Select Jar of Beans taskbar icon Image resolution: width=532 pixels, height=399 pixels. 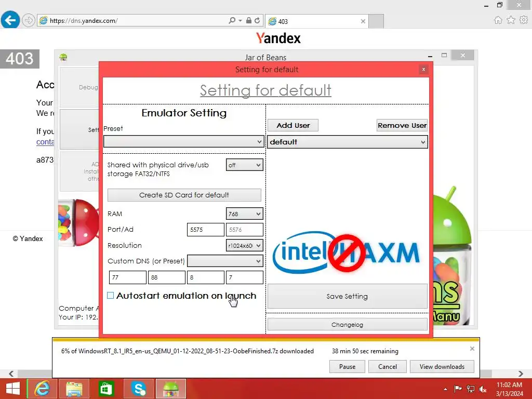point(170,389)
